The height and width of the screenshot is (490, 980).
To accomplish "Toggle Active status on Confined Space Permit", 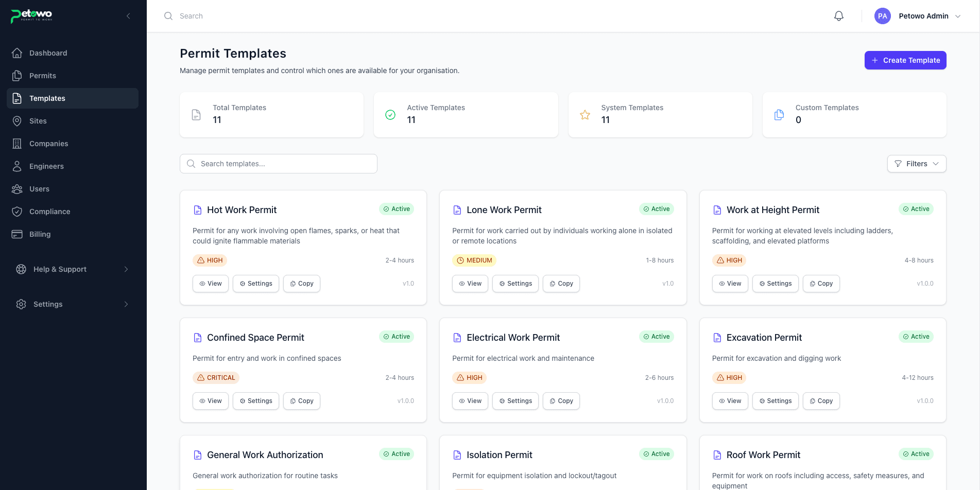I will (397, 337).
